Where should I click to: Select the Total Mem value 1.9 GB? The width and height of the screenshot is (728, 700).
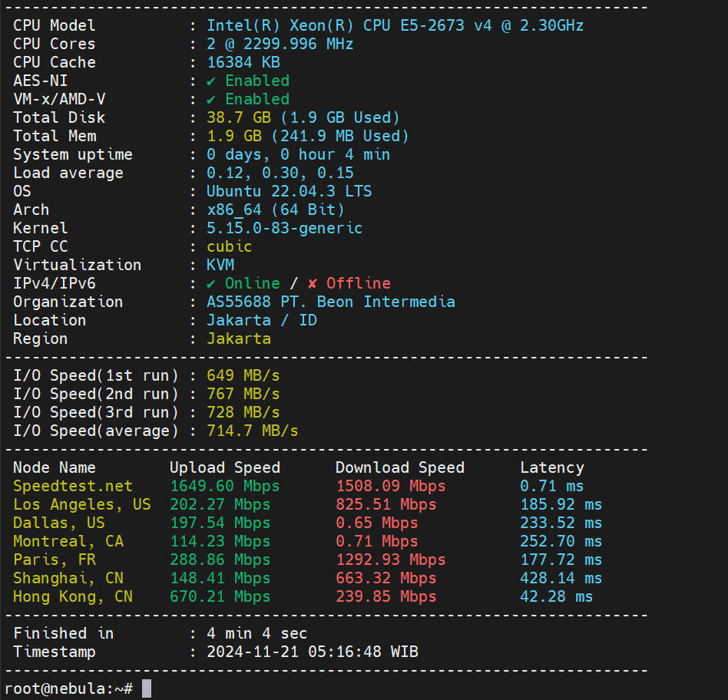click(234, 136)
